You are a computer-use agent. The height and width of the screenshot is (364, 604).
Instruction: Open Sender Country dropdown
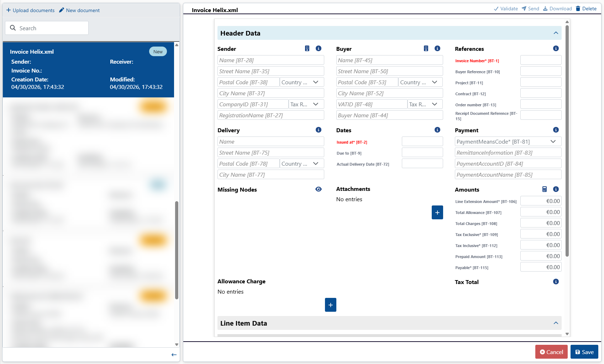(x=302, y=82)
